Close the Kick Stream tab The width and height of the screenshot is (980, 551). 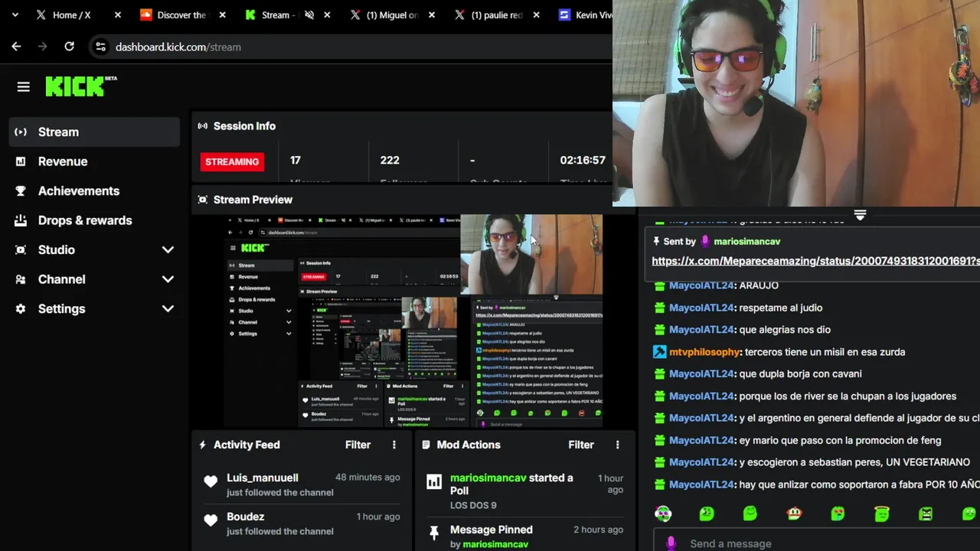(327, 15)
